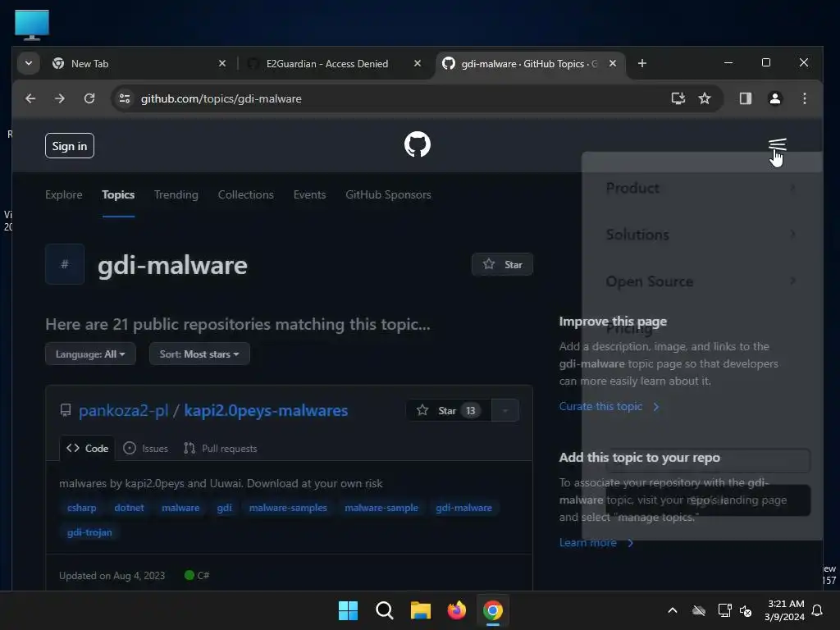Screen dimensions: 840x630
Task: Click the malware-samples topic tag
Action: pyautogui.click(x=288, y=508)
